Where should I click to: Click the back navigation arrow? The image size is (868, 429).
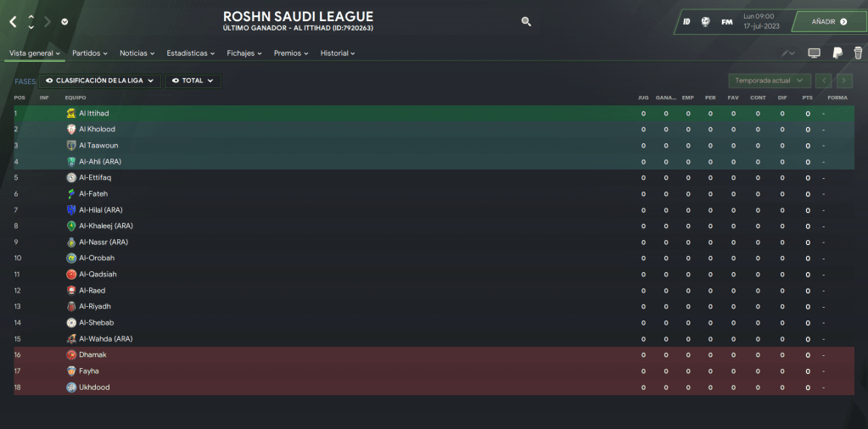(x=13, y=21)
